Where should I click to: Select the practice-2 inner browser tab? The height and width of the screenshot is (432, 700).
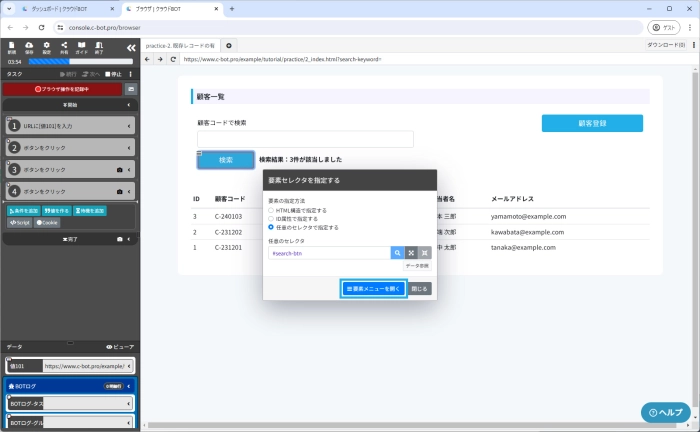(x=180, y=45)
